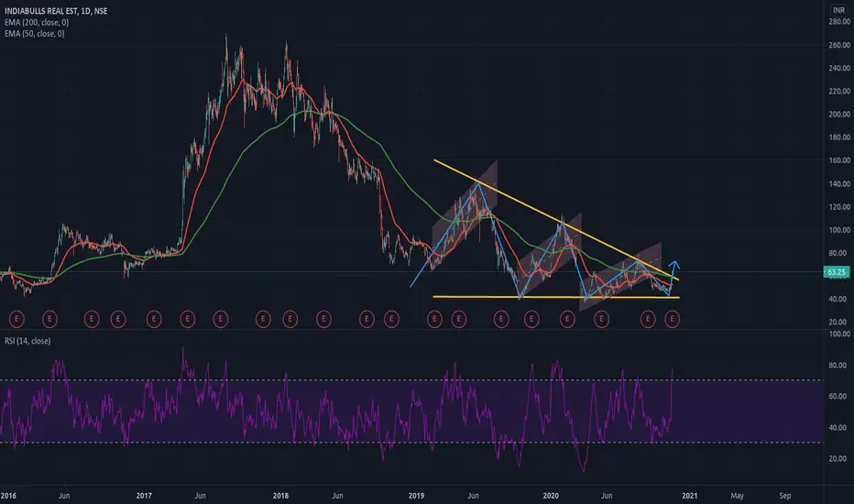Click the 2017 time axis label
Viewport: 854px width, 504px height.
click(x=144, y=496)
